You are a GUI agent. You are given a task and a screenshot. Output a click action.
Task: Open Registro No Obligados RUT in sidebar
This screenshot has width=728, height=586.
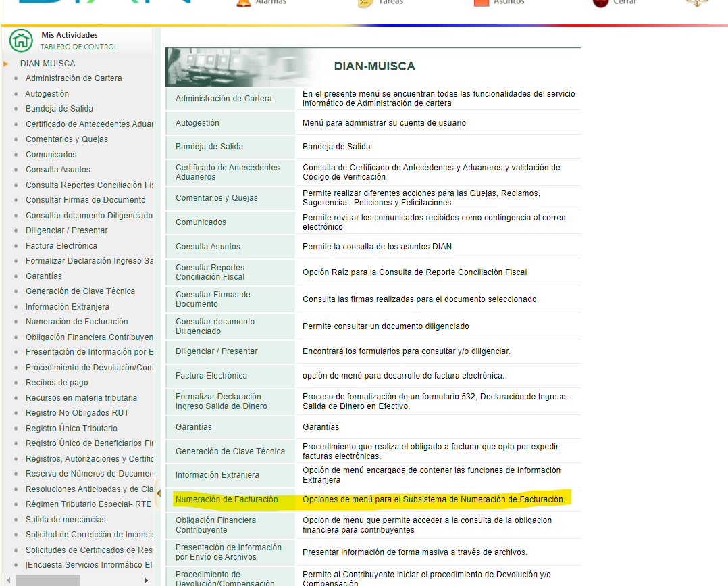[x=77, y=413]
